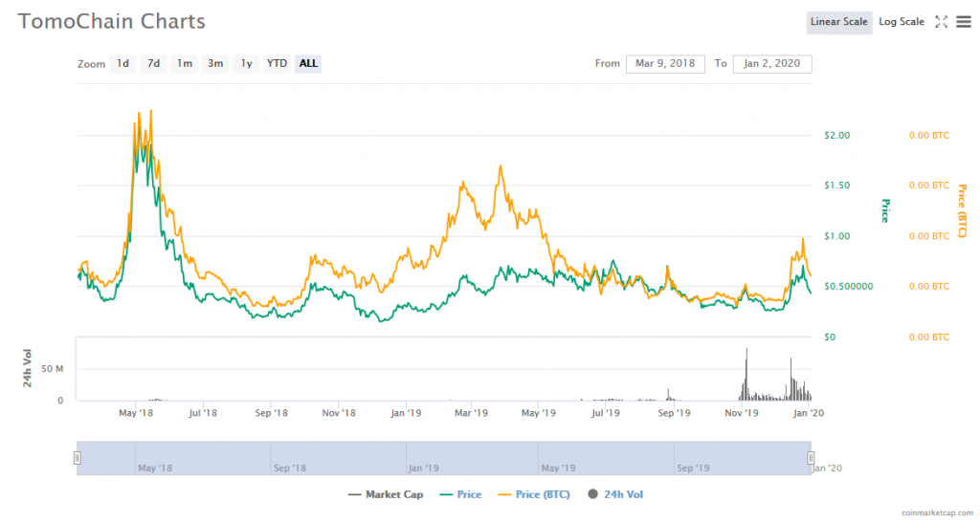Click the left navigator range handle
The height and width of the screenshot is (523, 980).
point(77,458)
